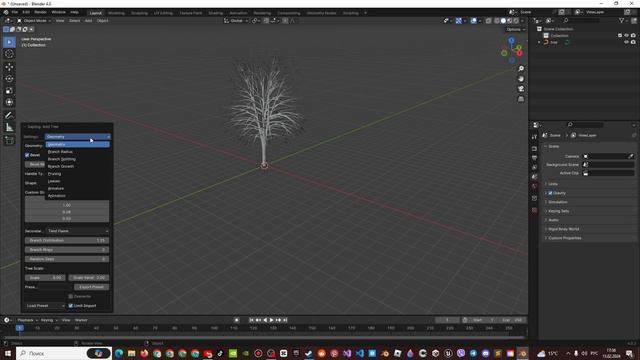
Task: Choose Pruning from settings list
Action: (x=77, y=174)
